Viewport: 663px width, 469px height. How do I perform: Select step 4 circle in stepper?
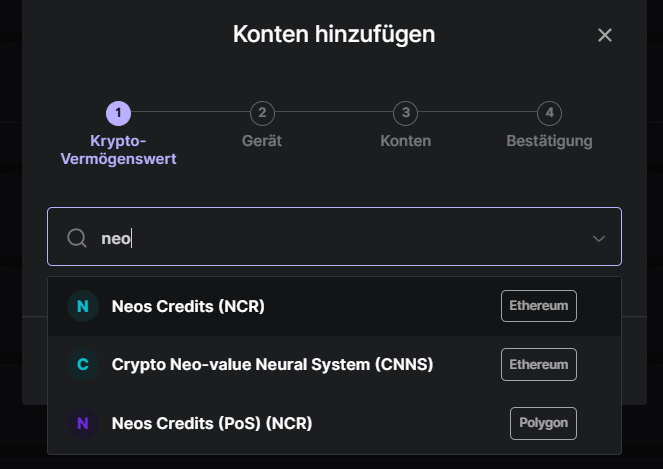click(549, 113)
